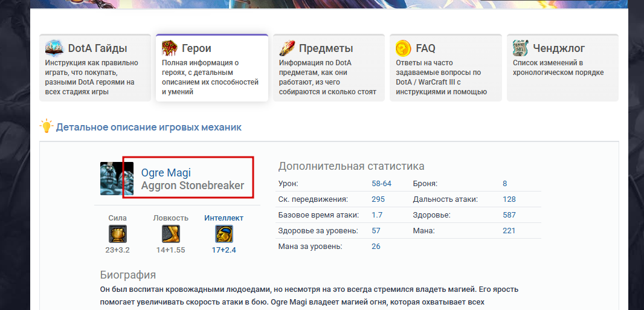Click the Мана: stat label
This screenshot has height=310, width=644.
(424, 231)
